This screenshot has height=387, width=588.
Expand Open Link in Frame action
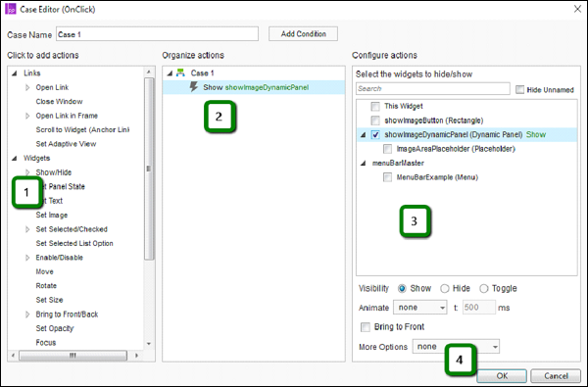27,116
